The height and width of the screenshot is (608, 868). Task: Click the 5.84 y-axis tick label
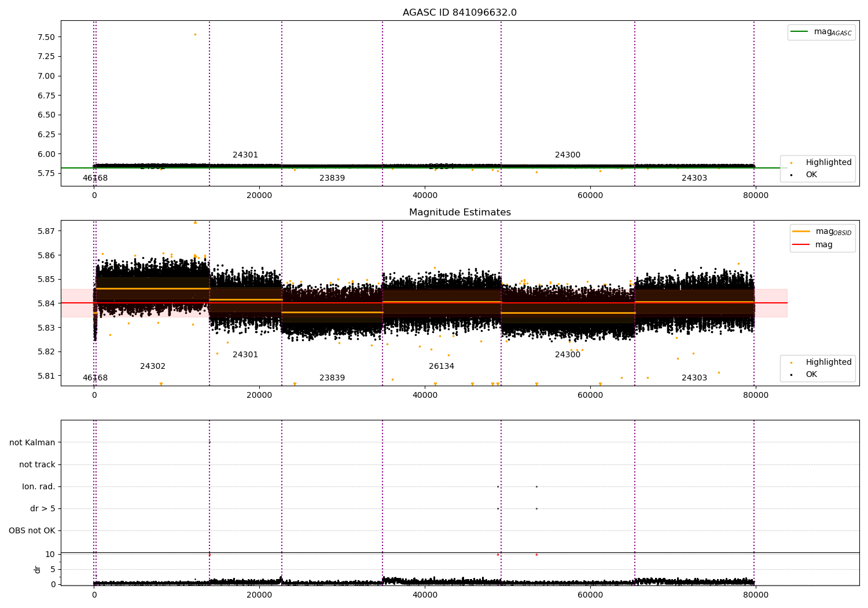pos(46,303)
